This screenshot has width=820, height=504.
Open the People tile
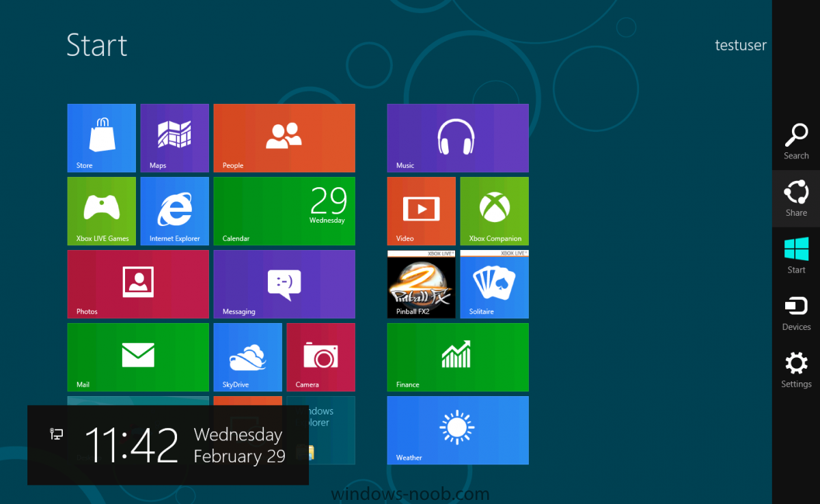(x=284, y=138)
